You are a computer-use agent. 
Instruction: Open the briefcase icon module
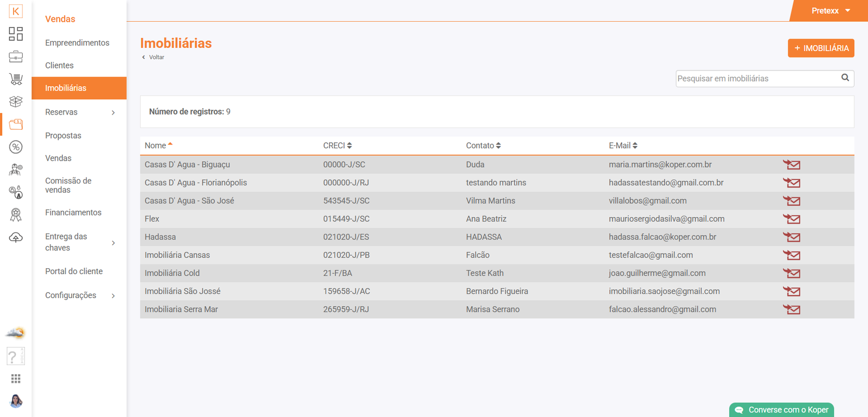(16, 56)
